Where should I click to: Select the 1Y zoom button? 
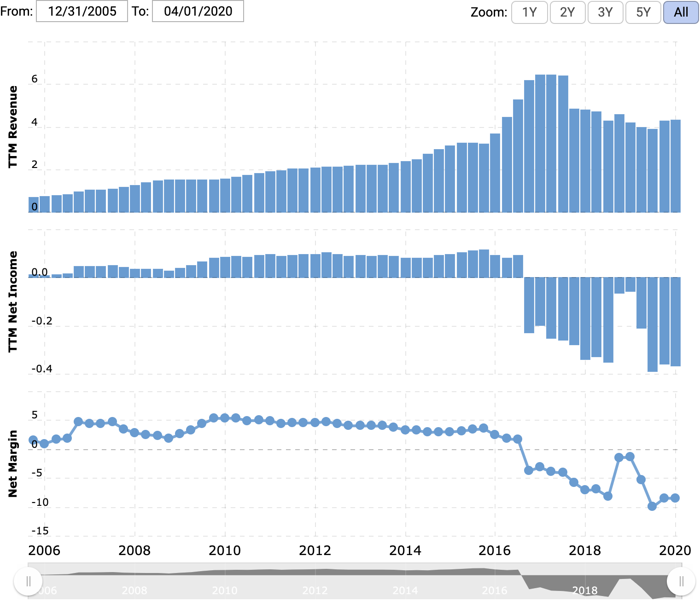pyautogui.click(x=530, y=12)
